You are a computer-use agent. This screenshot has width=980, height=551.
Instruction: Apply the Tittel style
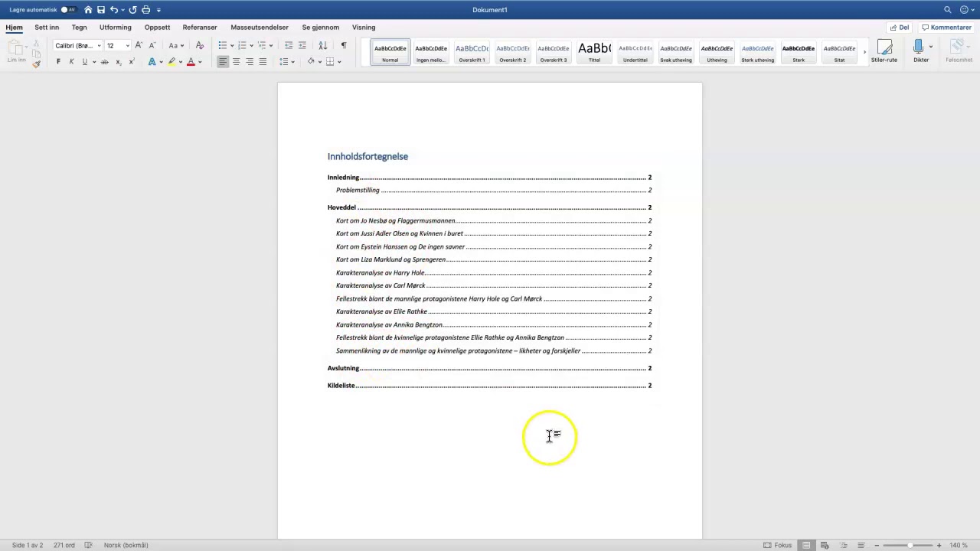click(594, 52)
